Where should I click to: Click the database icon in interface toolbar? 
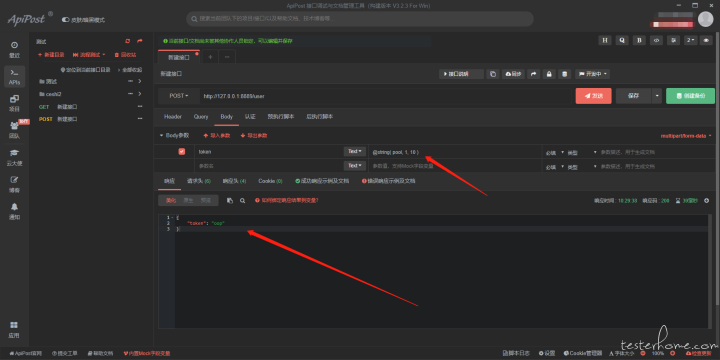pyautogui.click(x=565, y=74)
